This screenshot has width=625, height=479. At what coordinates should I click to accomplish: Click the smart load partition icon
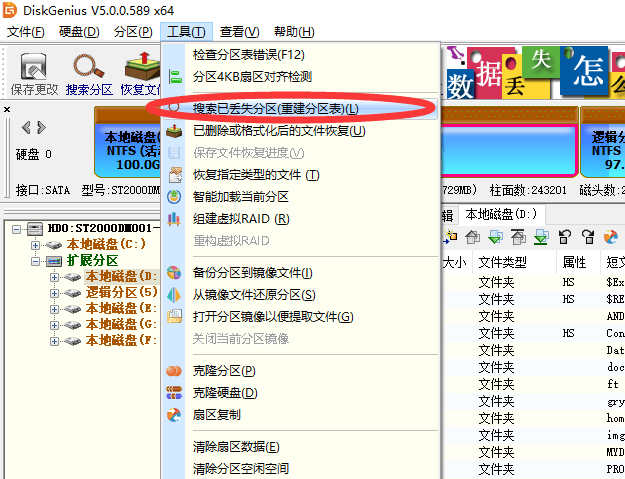click(174, 196)
